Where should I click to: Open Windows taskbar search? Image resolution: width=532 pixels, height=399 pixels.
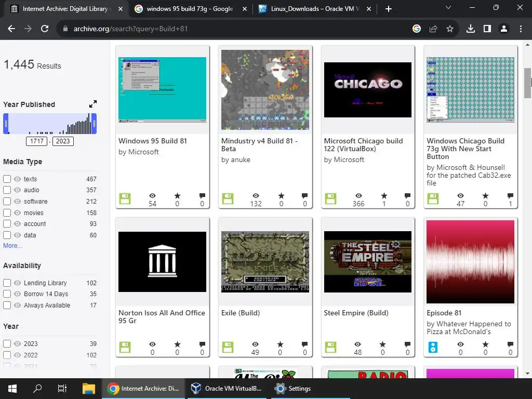click(37, 389)
